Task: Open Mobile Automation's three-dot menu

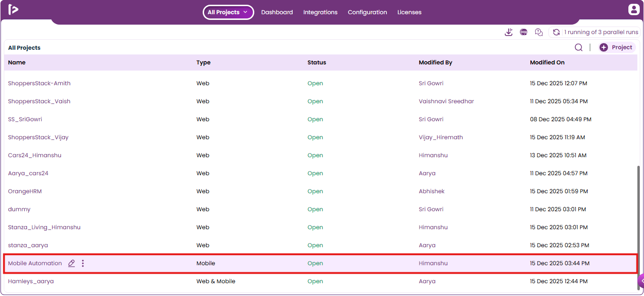Action: tap(83, 263)
